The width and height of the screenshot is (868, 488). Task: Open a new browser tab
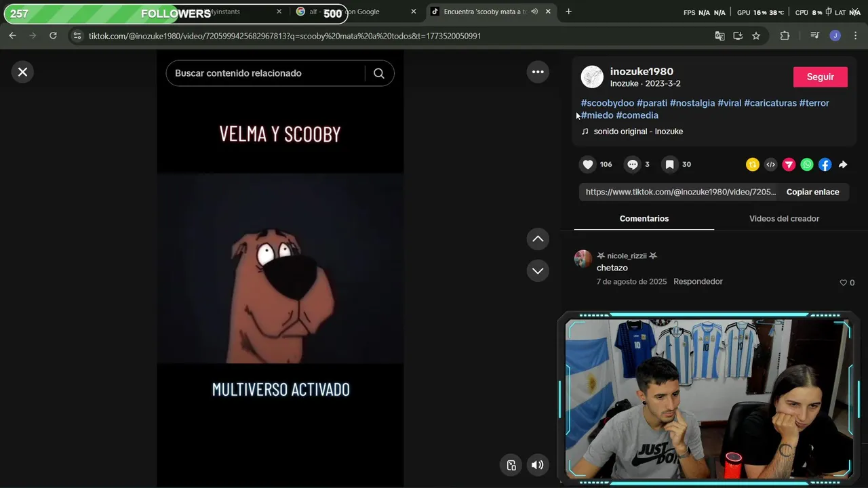tap(568, 12)
